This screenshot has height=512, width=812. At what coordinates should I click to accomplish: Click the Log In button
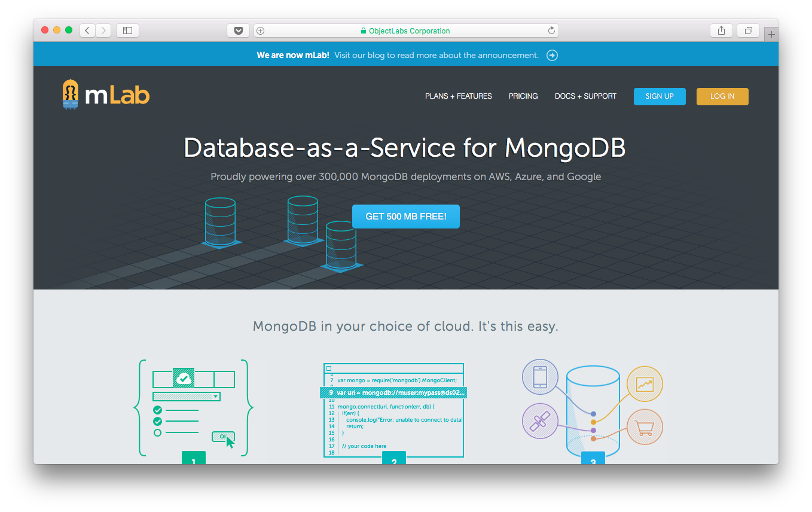(722, 96)
